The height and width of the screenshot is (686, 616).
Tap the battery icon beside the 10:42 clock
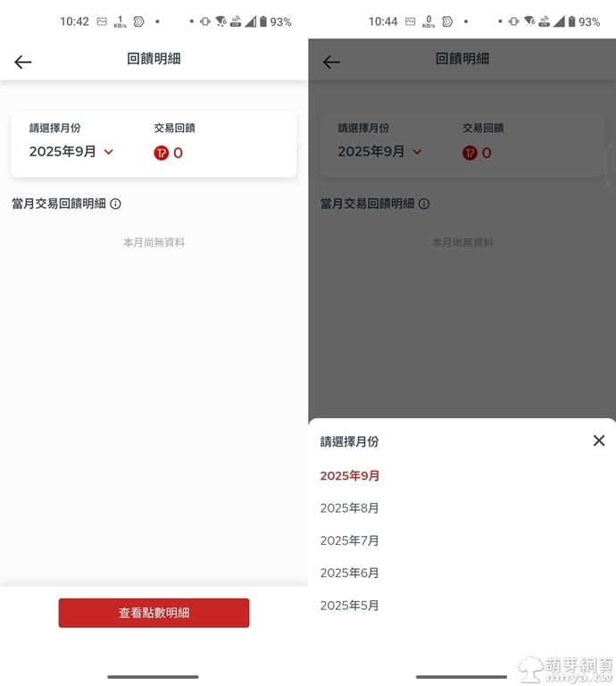click(263, 21)
